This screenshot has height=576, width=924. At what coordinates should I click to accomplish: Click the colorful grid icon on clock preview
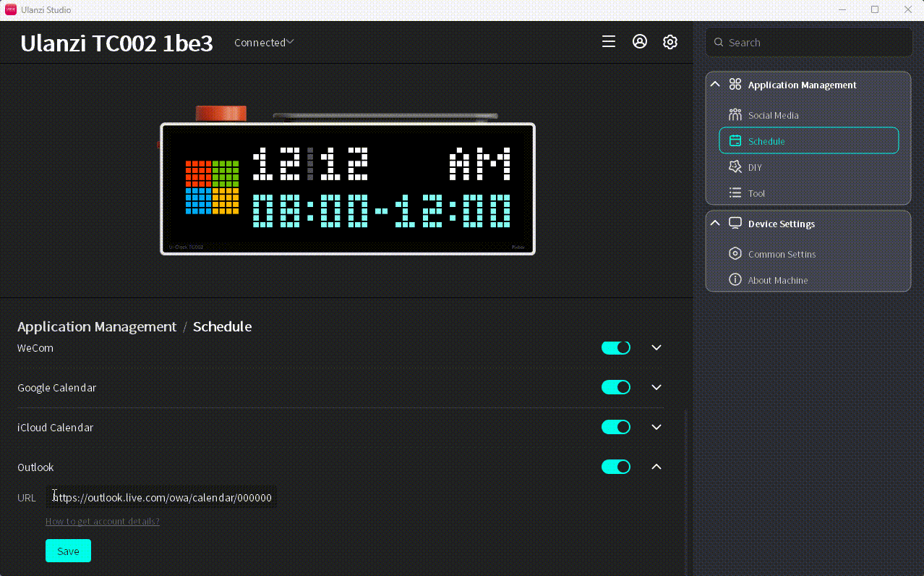pos(212,187)
